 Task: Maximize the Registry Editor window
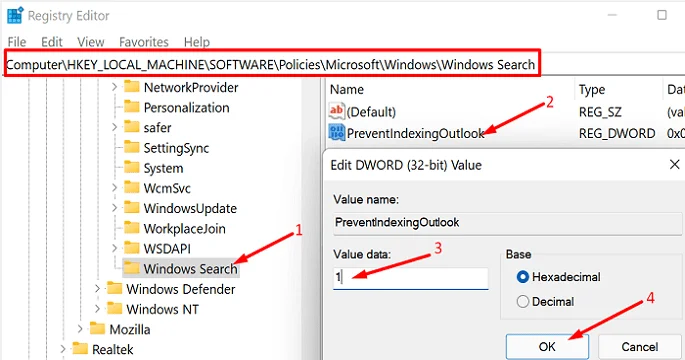(662, 15)
